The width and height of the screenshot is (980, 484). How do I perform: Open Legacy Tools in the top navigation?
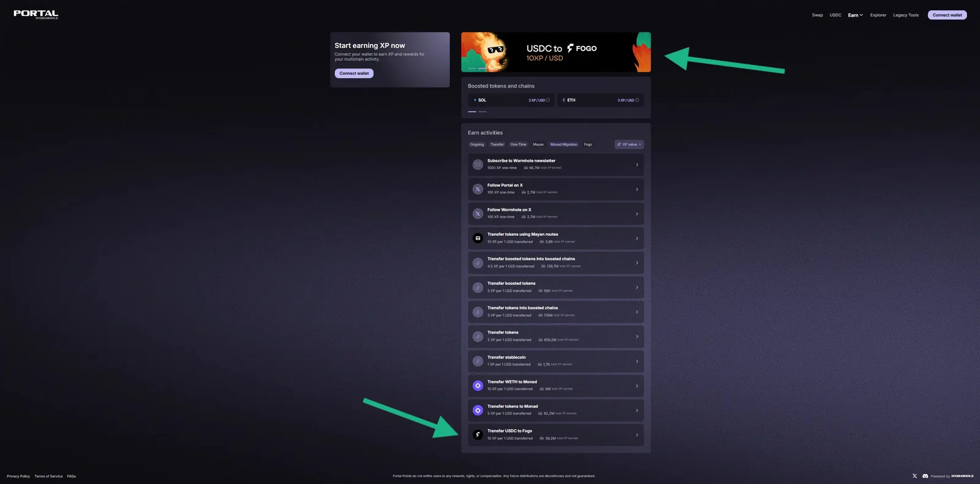(906, 15)
